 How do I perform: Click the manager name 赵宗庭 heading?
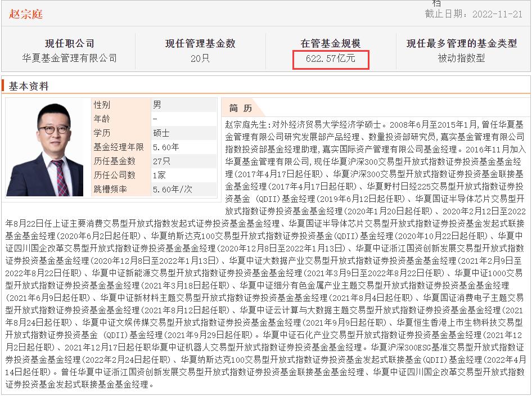26,13
